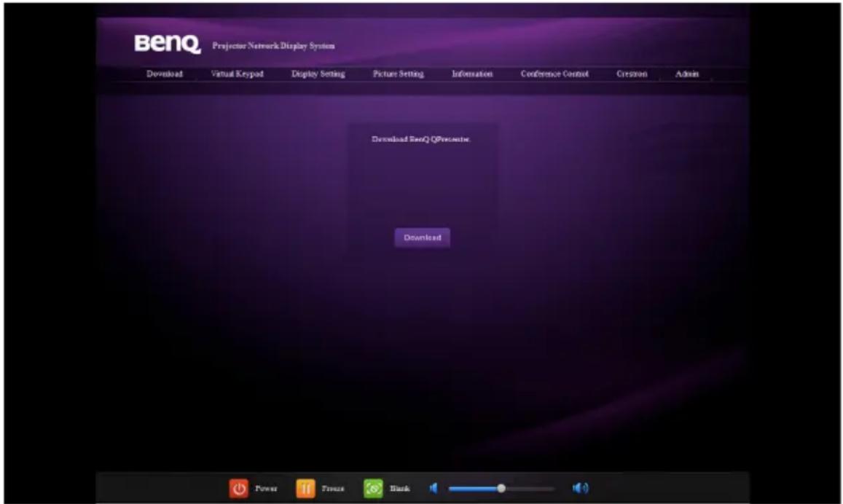Screen dimensions: 843x504
Task: Click the orange Freeze icon
Action: [305, 489]
